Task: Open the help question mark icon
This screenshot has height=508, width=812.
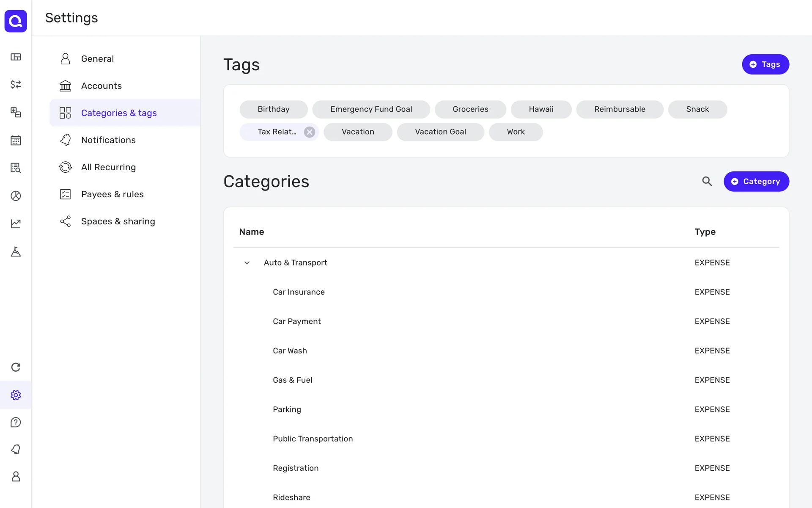Action: (16, 422)
